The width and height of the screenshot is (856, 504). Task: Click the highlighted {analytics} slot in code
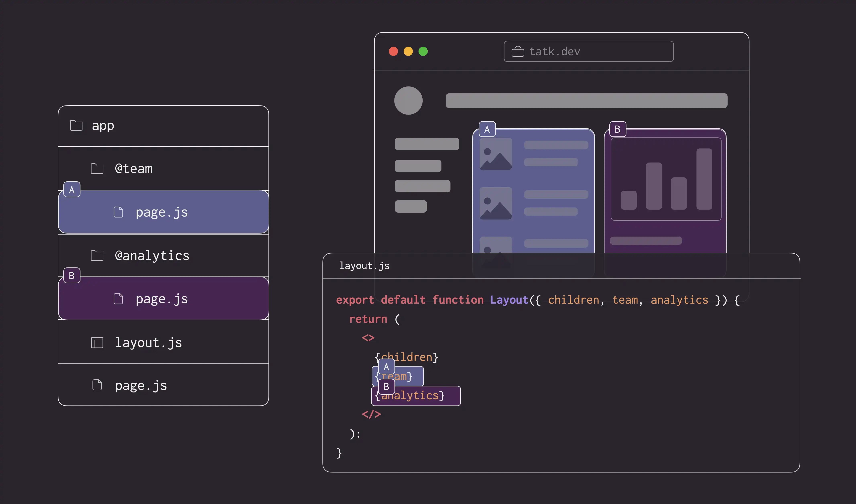coord(416,396)
